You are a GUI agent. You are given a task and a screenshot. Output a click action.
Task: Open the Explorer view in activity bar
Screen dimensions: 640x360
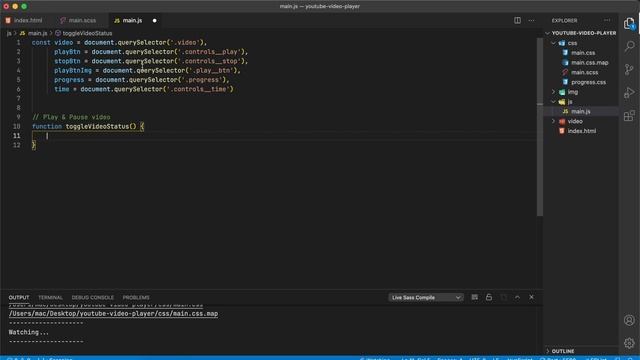pos(629,24)
